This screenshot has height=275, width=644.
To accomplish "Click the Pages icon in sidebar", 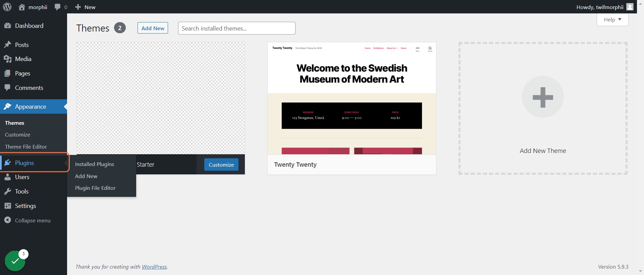I will point(7,73).
